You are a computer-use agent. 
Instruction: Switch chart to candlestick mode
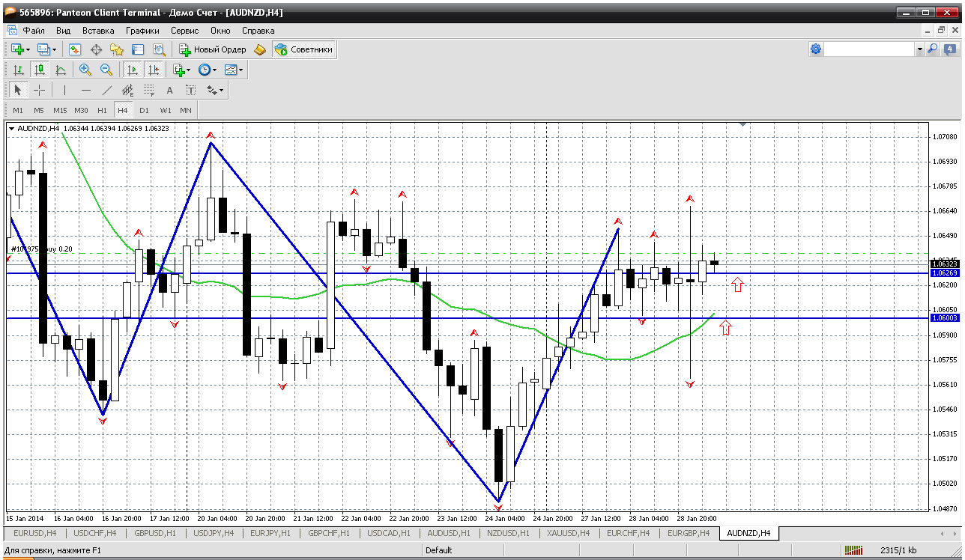click(x=40, y=70)
